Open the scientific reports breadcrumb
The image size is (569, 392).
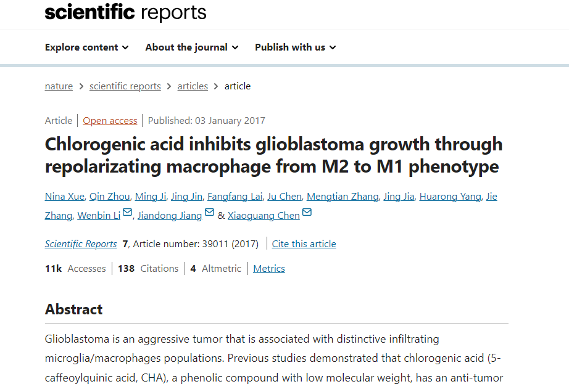(125, 86)
